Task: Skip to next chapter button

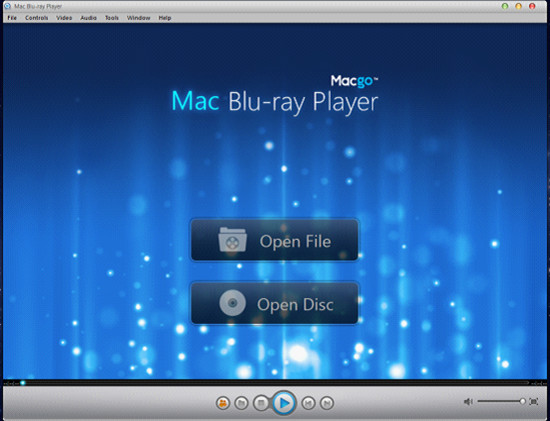Action: tap(327, 403)
